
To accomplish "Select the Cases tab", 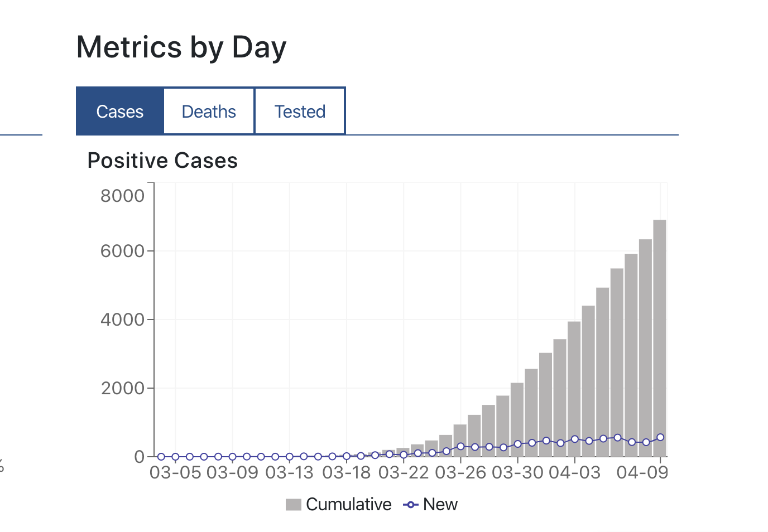I will click(120, 112).
